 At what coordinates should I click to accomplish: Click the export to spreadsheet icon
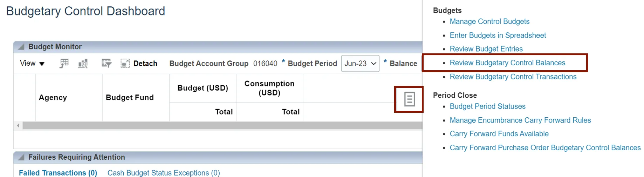[x=64, y=64]
